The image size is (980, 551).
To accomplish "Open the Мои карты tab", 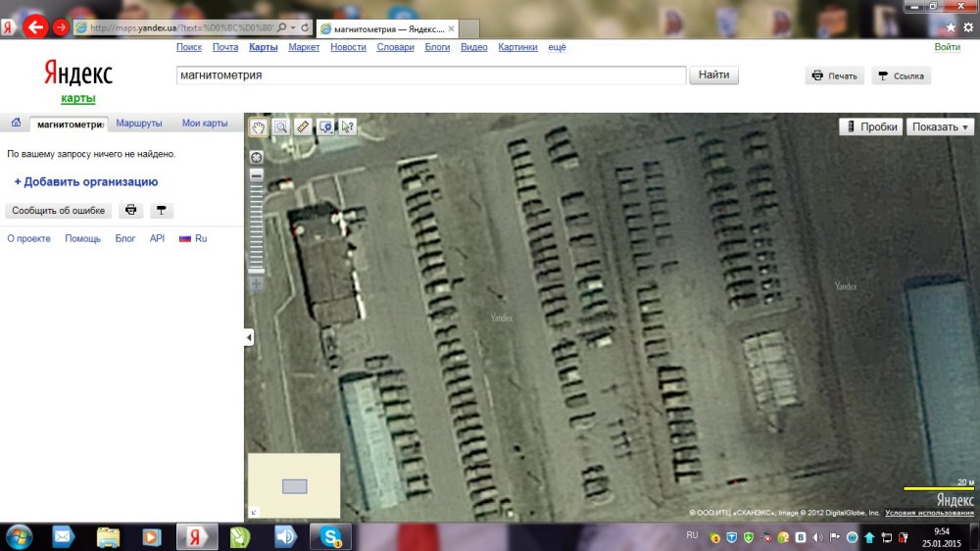I will (x=205, y=124).
